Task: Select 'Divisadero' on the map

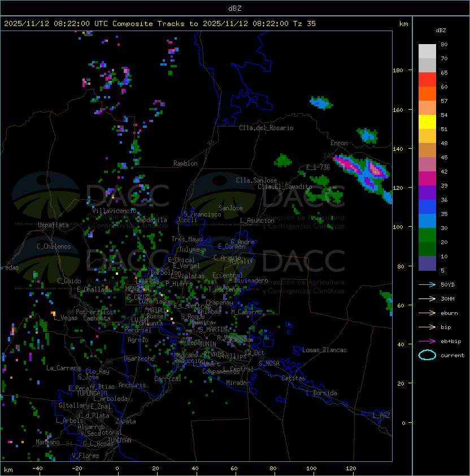Action: tap(251, 280)
